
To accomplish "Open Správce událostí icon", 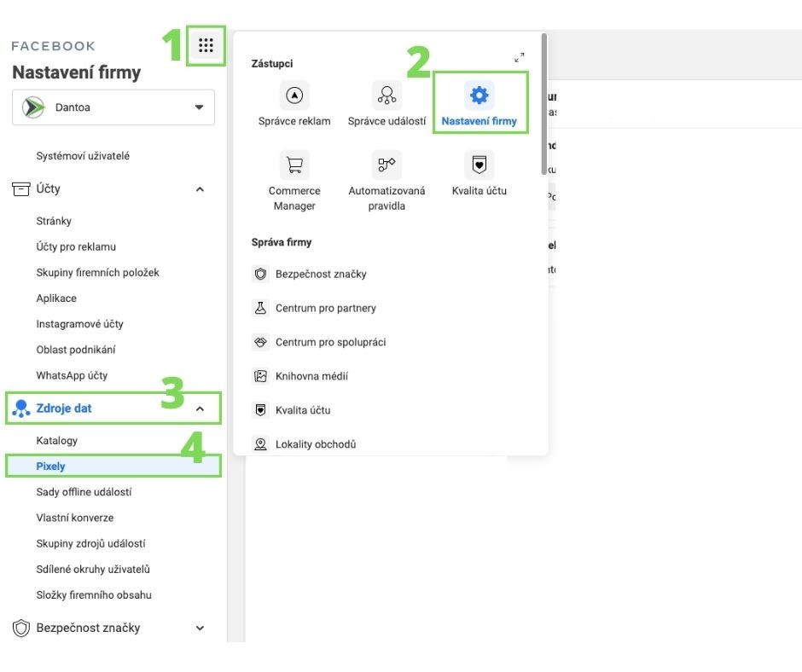I will (386, 96).
